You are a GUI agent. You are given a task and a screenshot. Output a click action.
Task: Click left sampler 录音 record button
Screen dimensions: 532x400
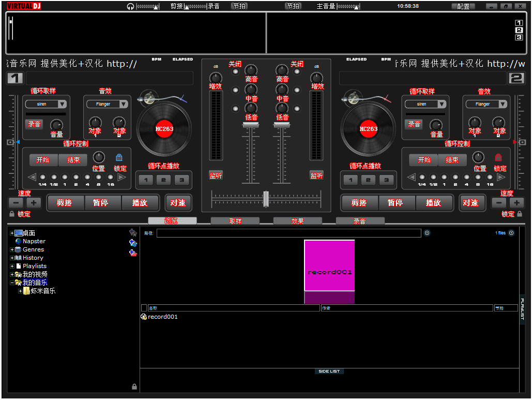(x=34, y=124)
